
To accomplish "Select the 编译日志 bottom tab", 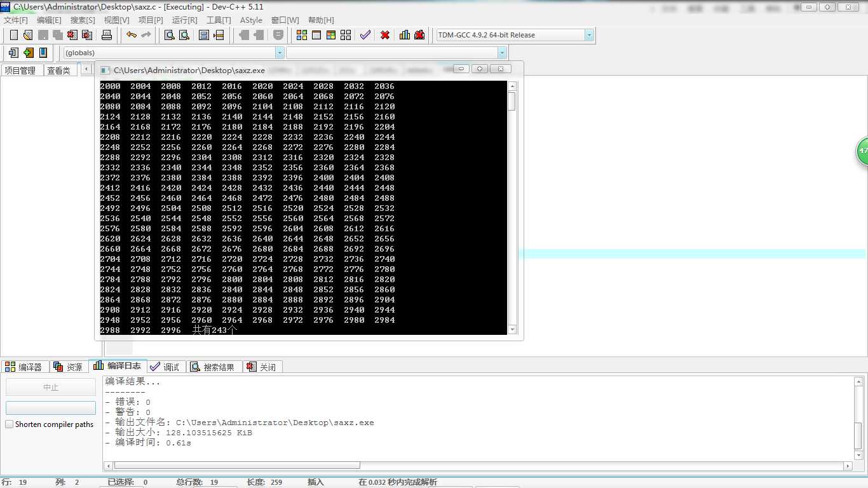I will tap(118, 366).
